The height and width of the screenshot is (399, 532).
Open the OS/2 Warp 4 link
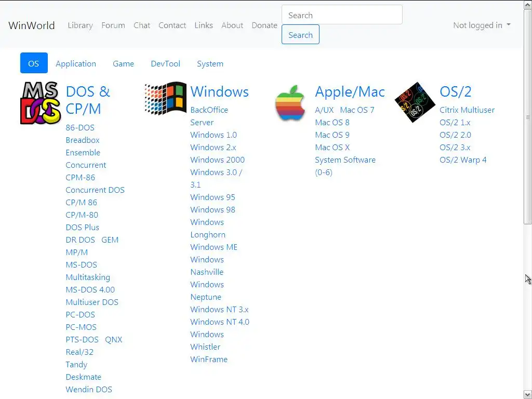[463, 160]
